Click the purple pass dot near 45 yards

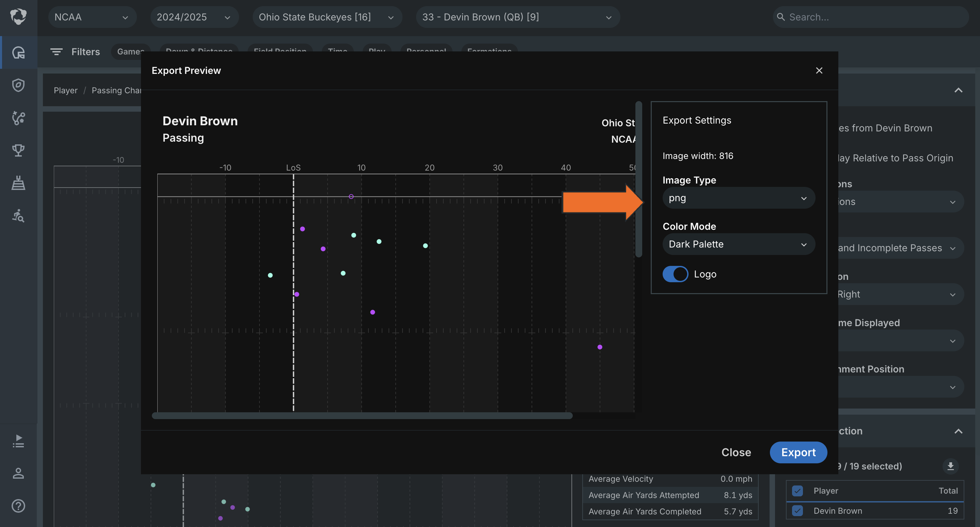click(600, 347)
